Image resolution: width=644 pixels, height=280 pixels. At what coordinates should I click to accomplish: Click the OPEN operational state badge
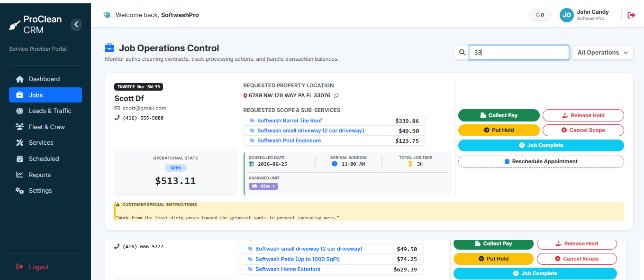coord(175,168)
